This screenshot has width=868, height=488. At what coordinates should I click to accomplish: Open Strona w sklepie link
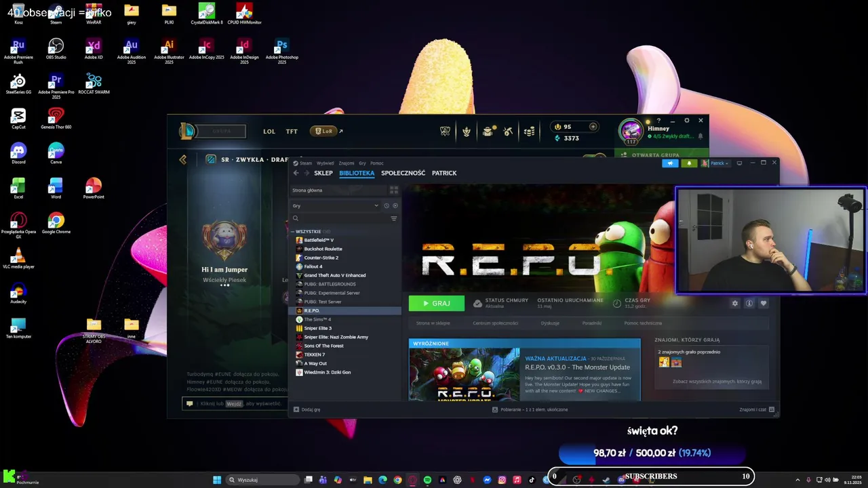(433, 323)
